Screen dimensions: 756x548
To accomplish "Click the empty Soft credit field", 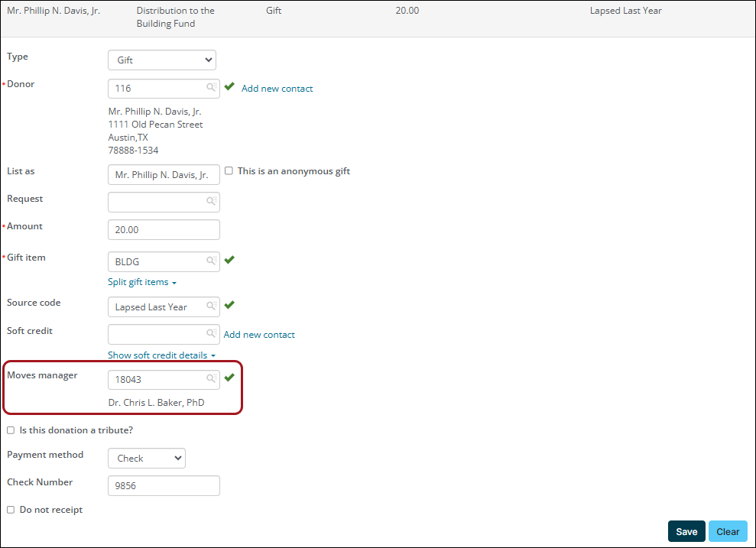I will click(x=164, y=335).
